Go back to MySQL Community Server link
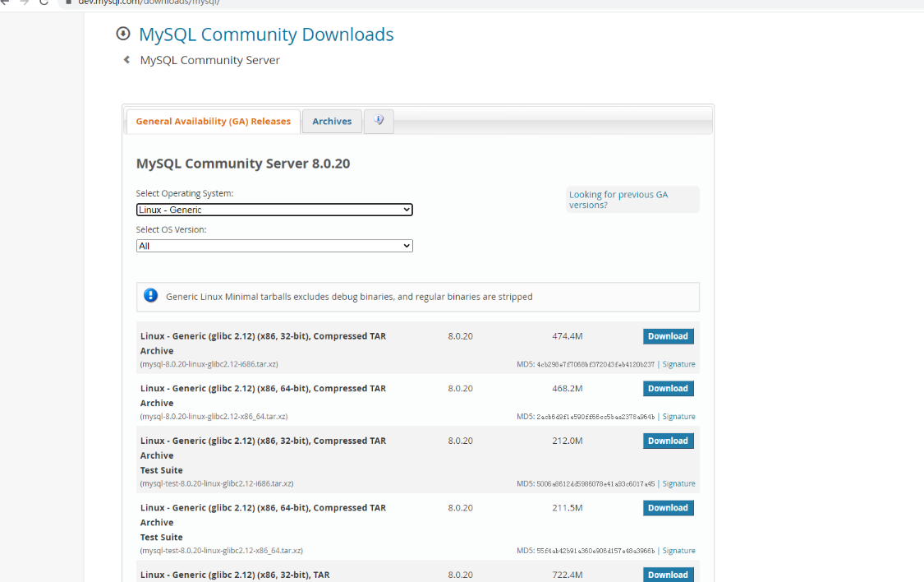 (x=209, y=60)
